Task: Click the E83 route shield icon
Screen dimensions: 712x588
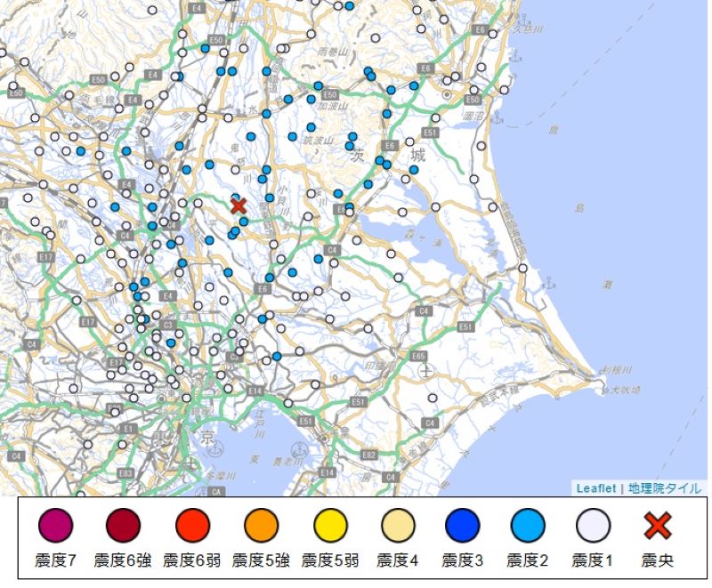Action: click(125, 473)
